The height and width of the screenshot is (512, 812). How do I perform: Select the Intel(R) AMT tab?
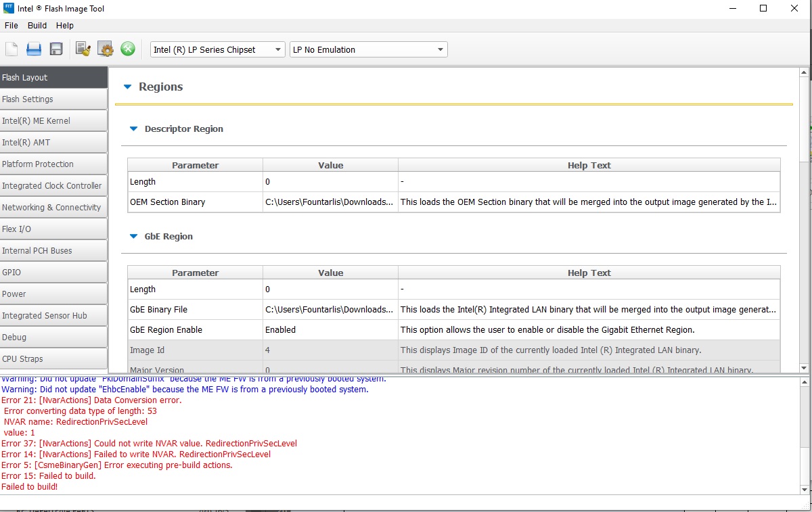click(53, 143)
